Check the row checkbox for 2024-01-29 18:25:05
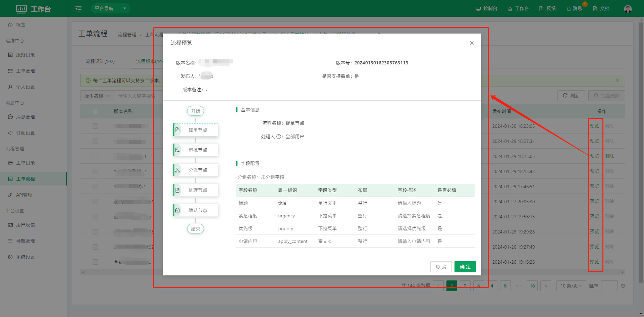Image resolution: width=644 pixels, height=317 pixels. pos(95,156)
